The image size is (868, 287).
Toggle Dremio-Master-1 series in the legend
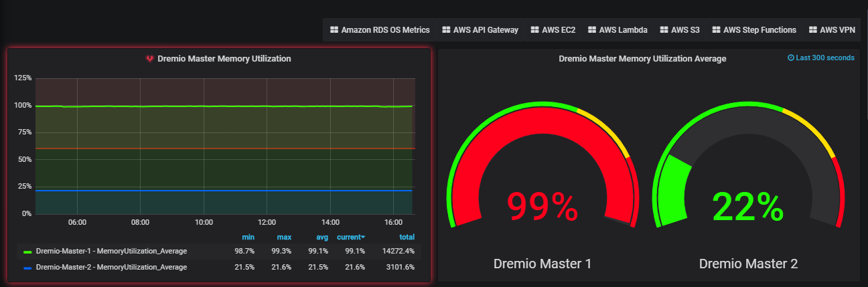tap(111, 251)
